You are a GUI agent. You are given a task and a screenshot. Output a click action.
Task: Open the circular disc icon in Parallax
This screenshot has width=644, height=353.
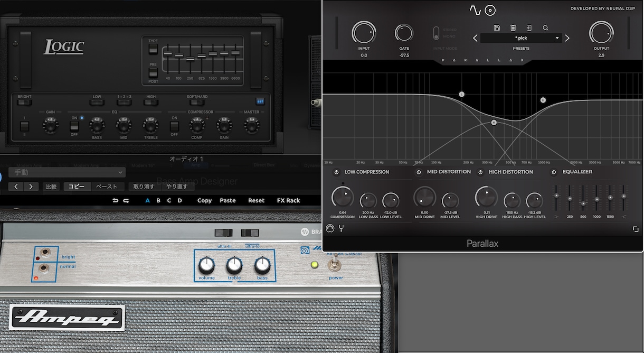491,10
